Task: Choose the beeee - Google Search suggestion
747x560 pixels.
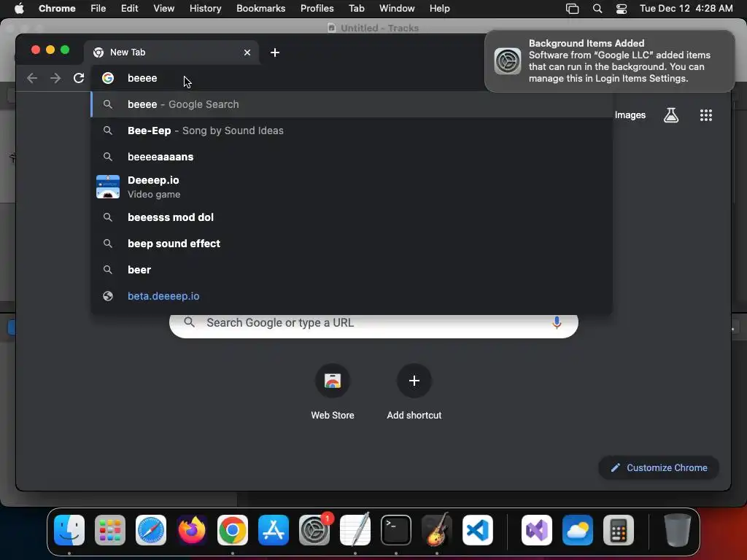Action: (351, 104)
